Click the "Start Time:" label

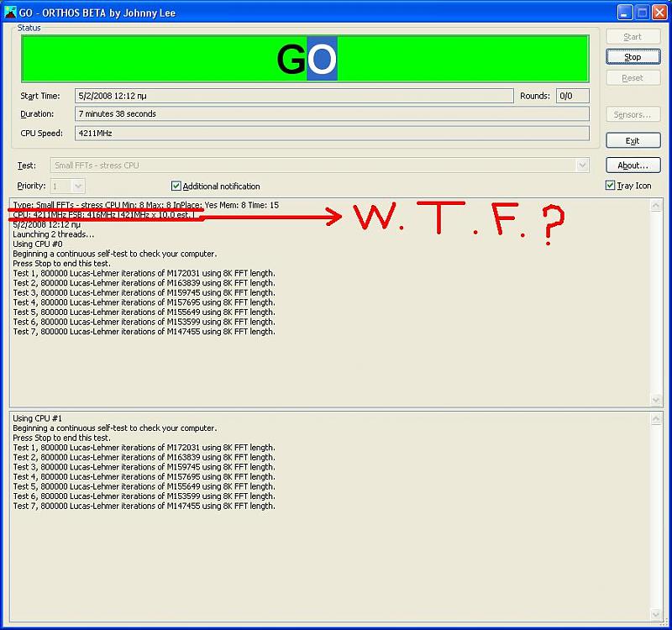pyautogui.click(x=40, y=96)
